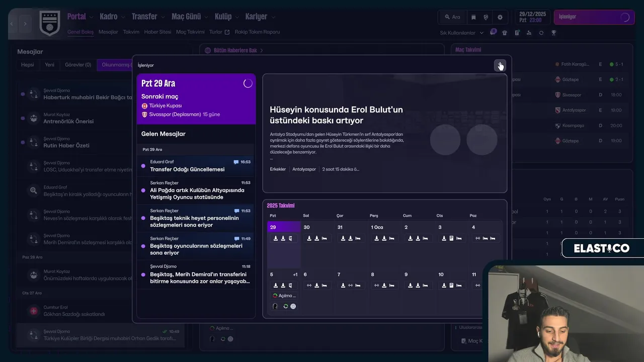Click the match tactics icon on day 29

(x=291, y=238)
